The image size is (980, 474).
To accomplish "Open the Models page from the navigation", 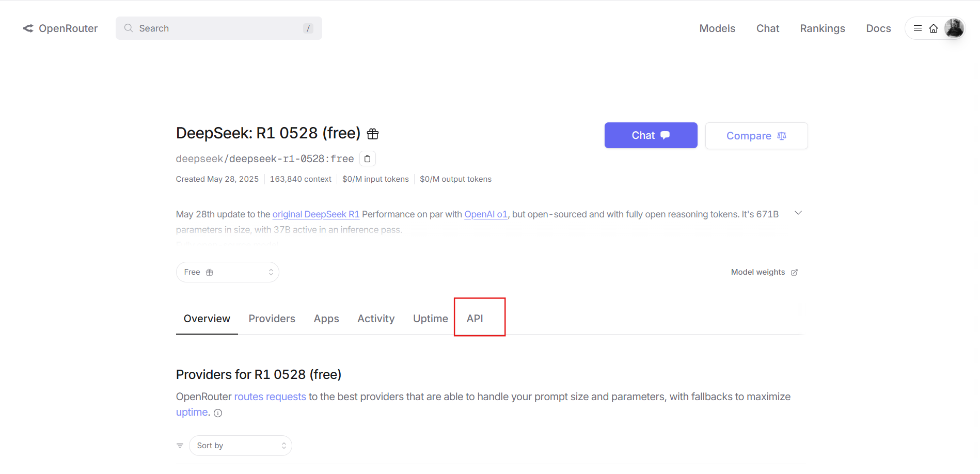I will 717,28.
